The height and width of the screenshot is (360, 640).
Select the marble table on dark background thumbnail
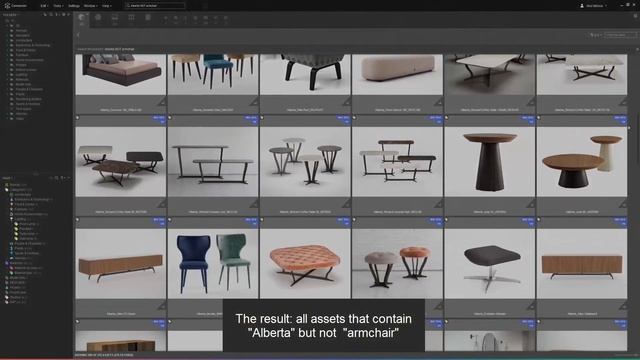[x=489, y=74]
